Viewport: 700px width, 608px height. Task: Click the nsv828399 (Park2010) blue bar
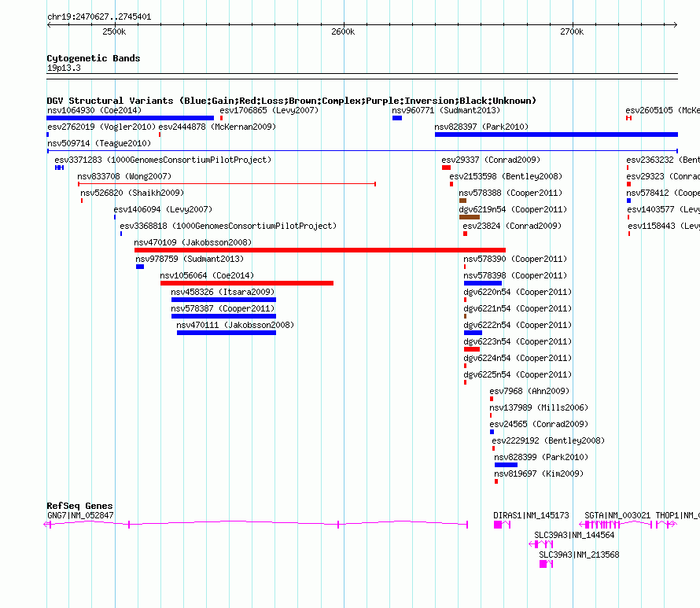coord(507,465)
